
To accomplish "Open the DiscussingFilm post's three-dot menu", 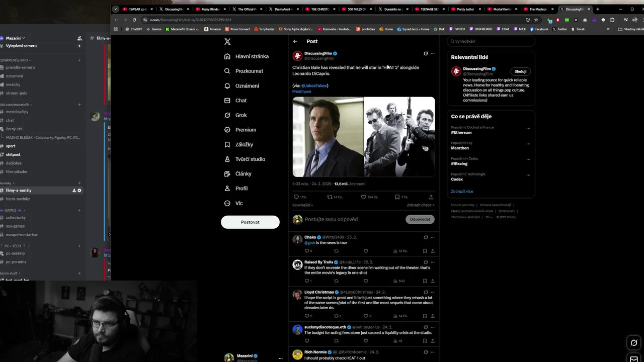I will coord(432,53).
